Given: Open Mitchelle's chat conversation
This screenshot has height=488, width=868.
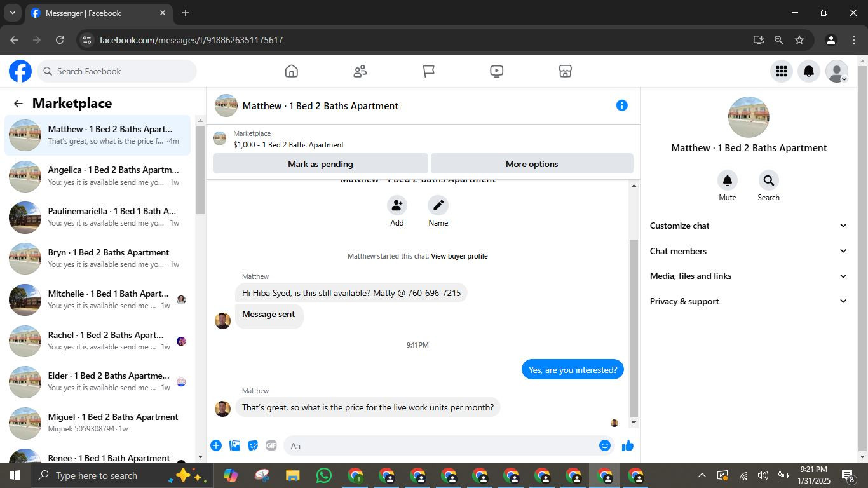Looking at the screenshot, I should tap(98, 300).
